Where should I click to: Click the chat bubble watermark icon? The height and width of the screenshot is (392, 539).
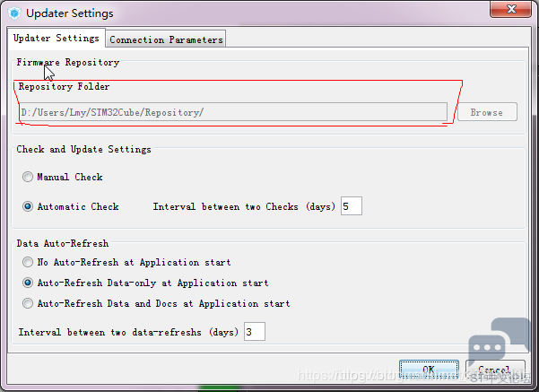coord(500,343)
